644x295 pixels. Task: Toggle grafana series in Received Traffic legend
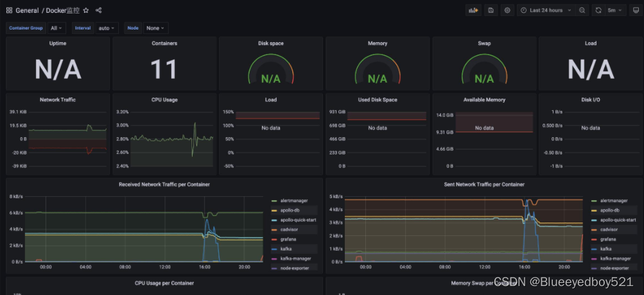pos(288,239)
